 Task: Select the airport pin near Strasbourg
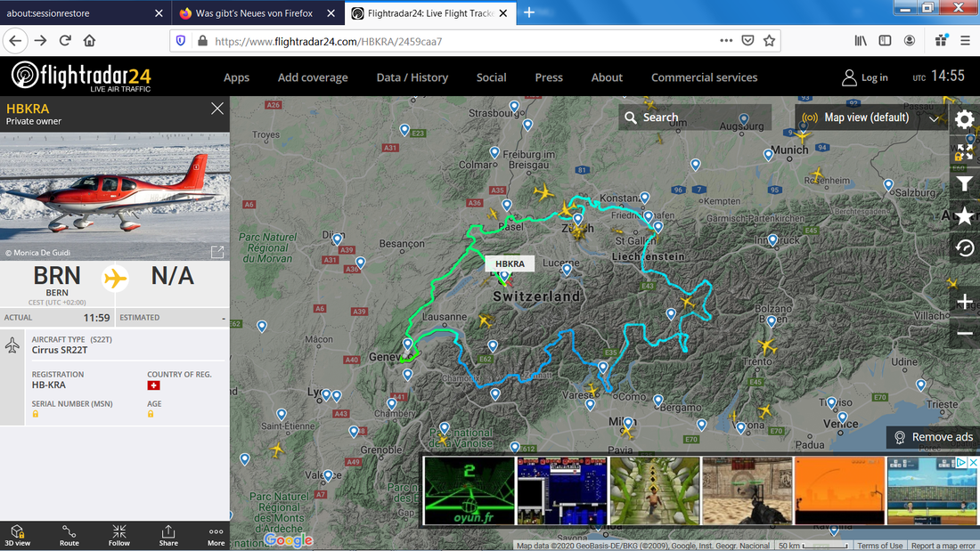click(x=514, y=106)
